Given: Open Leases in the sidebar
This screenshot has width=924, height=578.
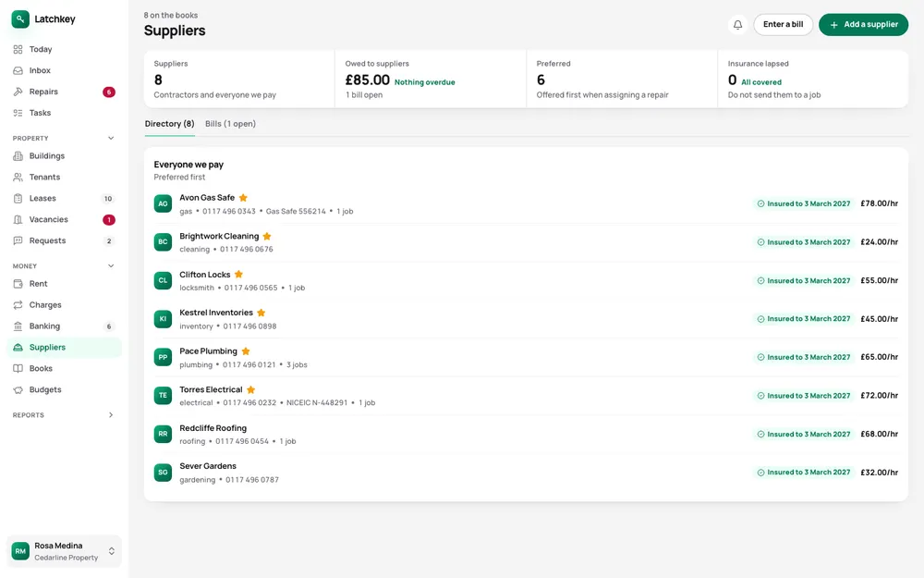Looking at the screenshot, I should (x=64, y=199).
